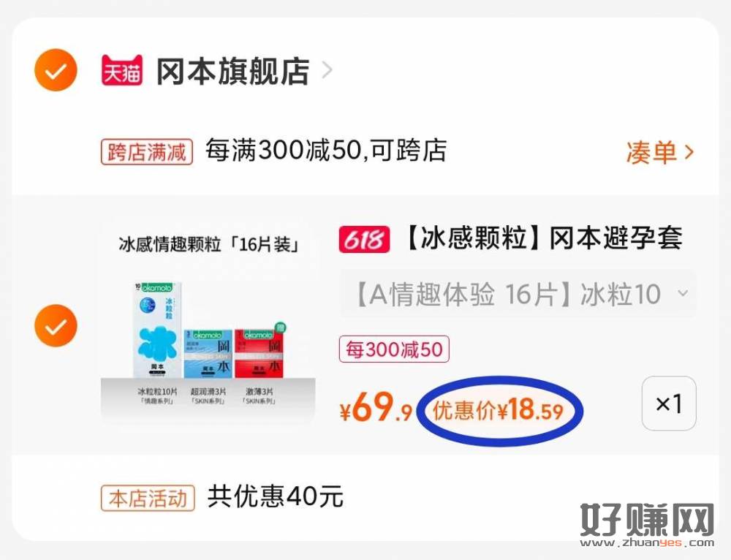Click the Tmall (天猫) logo icon
The width and height of the screenshot is (731, 560).
122,70
